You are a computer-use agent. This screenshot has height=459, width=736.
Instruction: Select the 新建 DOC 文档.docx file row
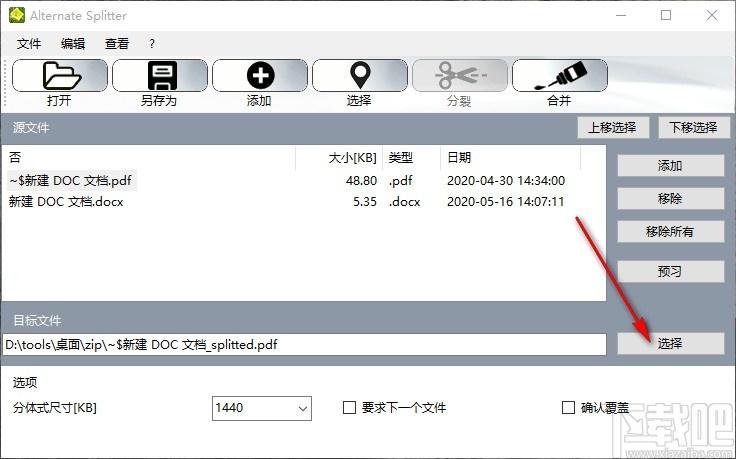pos(66,202)
